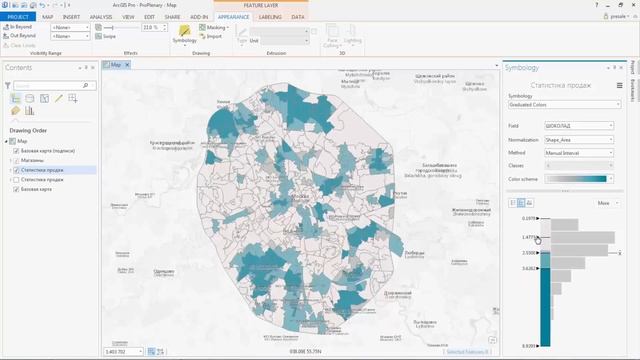Click the transparency percentage spinner arrows
The width and height of the screenshot is (640, 360).
[x=164, y=27]
